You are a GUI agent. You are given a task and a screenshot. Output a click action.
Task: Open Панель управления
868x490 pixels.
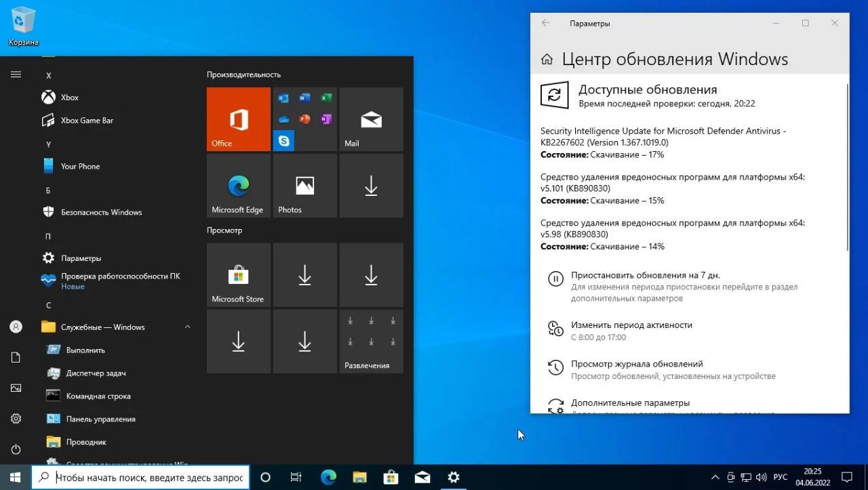pyautogui.click(x=115, y=419)
